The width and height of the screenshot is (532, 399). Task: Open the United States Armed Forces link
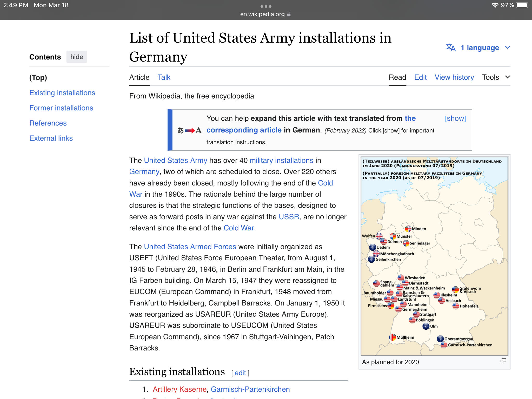click(x=190, y=247)
